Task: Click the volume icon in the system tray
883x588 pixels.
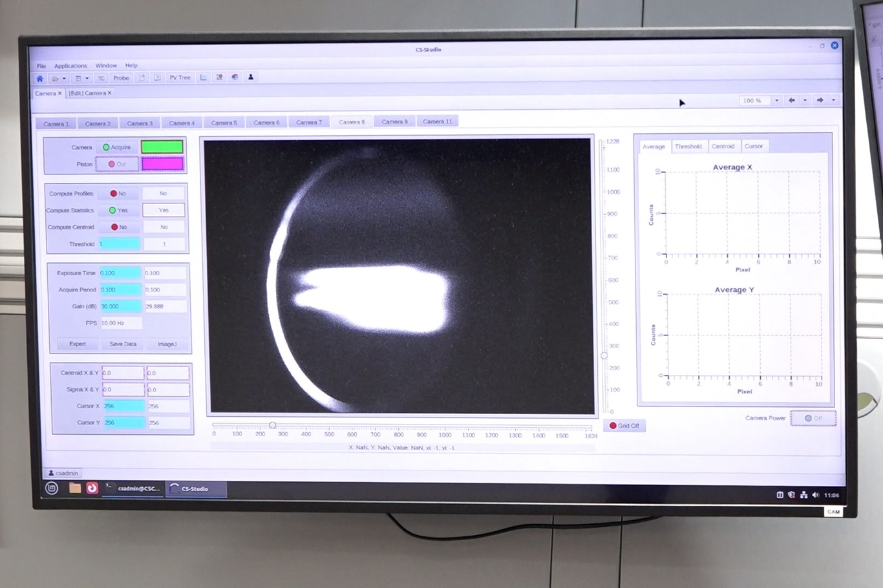Action: coord(814,495)
